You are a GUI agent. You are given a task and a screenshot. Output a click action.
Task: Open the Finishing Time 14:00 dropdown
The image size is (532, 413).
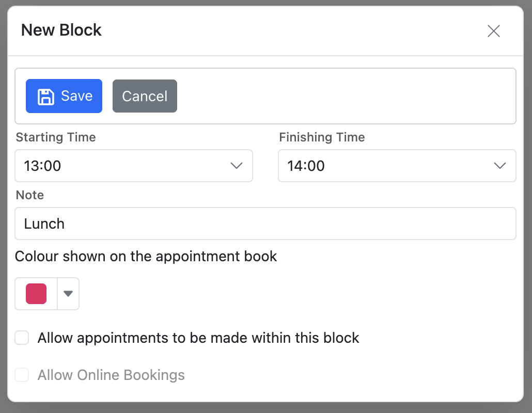pyautogui.click(x=397, y=166)
